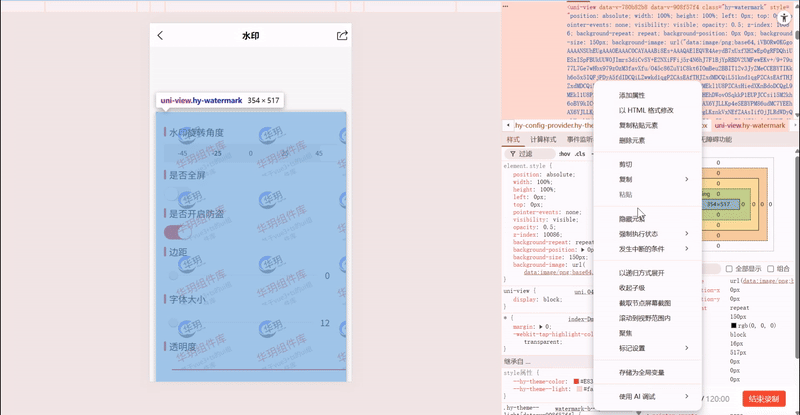
Task: Tap the share icon in the 水印 page header
Action: (342, 35)
